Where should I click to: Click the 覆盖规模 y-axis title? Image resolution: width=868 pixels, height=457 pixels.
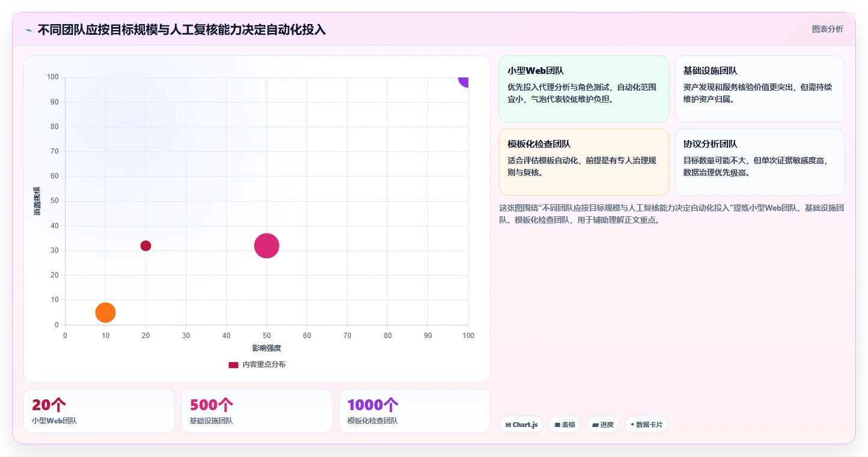(x=37, y=201)
